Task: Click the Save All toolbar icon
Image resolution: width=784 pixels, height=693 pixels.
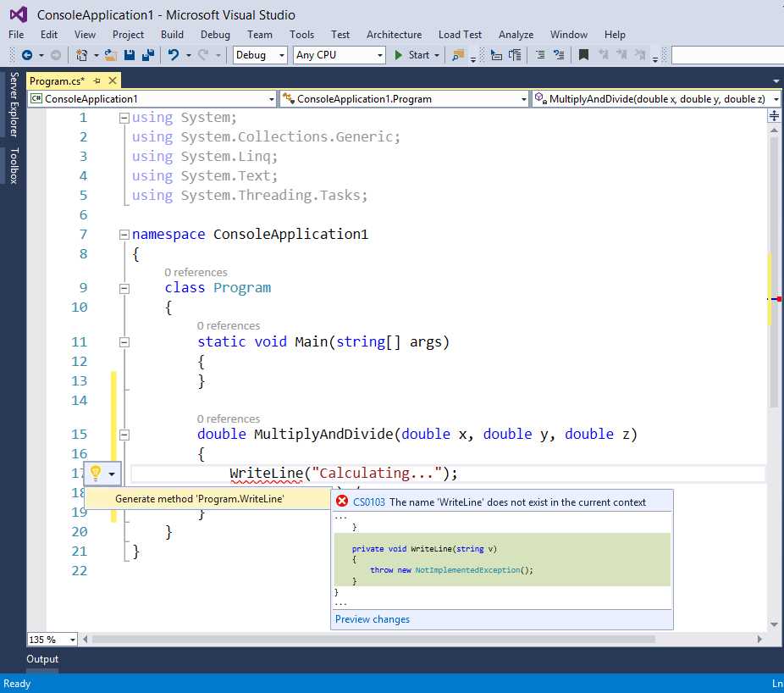Action: pyautogui.click(x=150, y=55)
